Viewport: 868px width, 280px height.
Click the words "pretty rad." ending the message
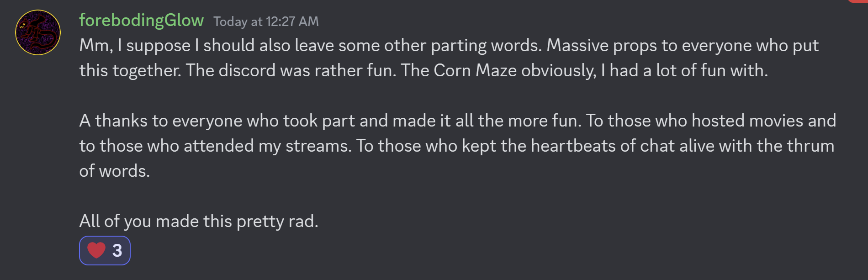point(277,222)
